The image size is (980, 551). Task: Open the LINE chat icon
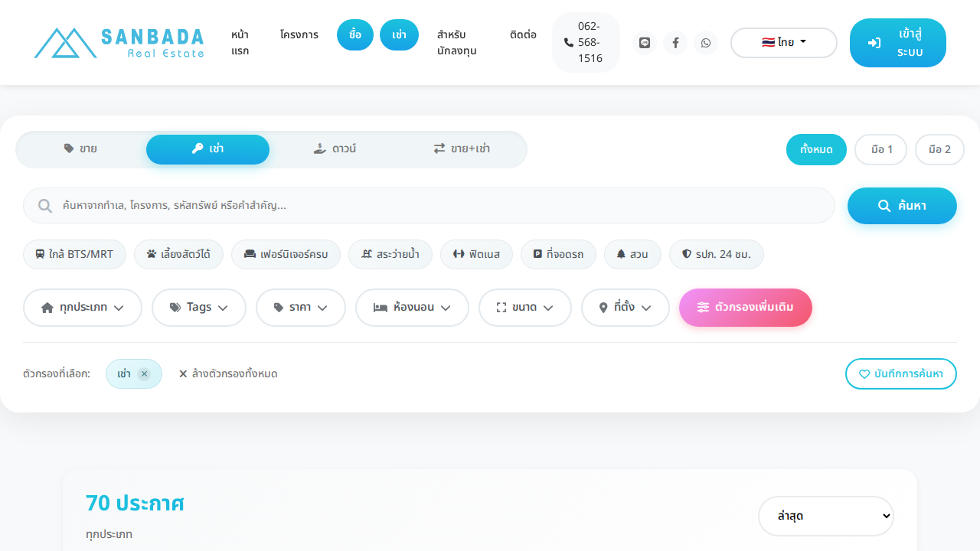(645, 43)
